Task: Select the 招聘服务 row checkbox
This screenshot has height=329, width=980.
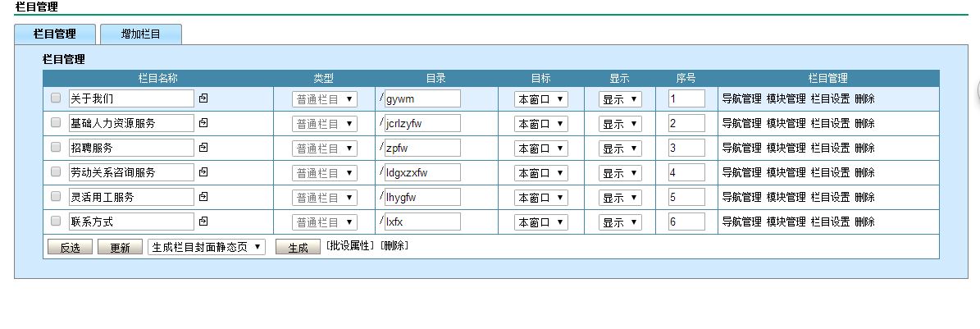Action: click(56, 148)
